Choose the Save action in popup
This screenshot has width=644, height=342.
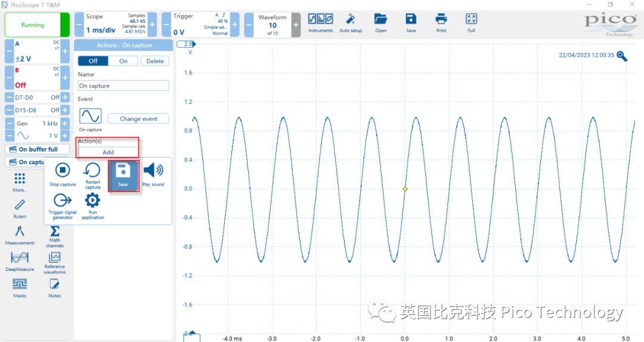(x=123, y=175)
